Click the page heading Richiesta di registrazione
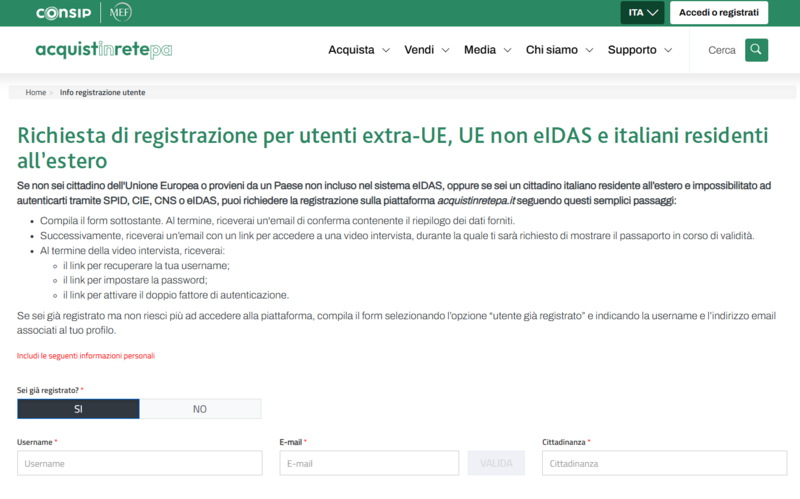The image size is (800, 499). click(392, 148)
